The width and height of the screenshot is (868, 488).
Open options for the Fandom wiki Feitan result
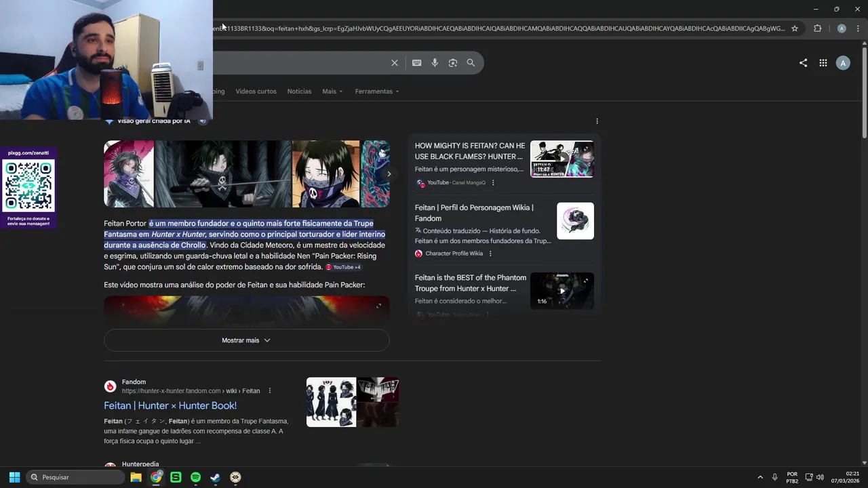coord(270,391)
